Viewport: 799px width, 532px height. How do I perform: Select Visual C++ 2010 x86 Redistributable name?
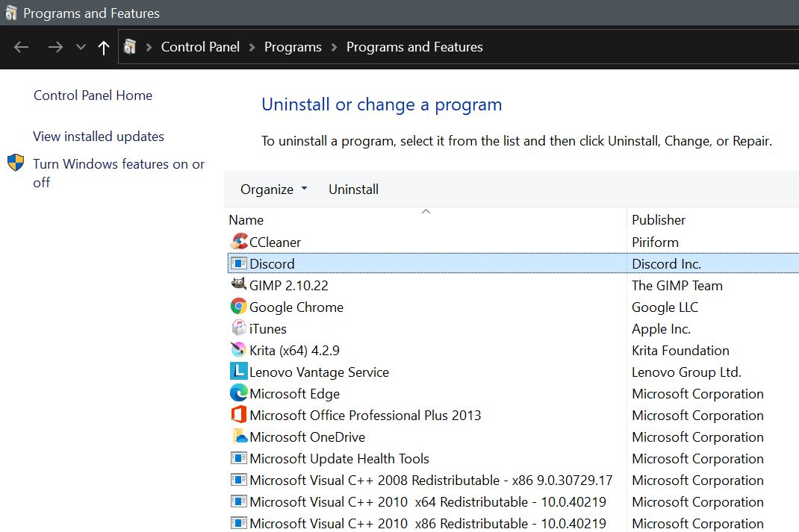tap(428, 523)
